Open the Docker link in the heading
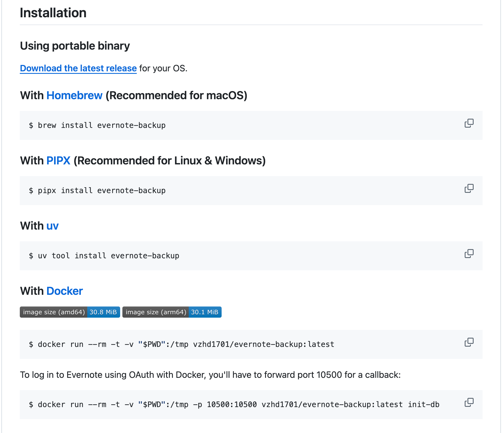504x433 pixels. (65, 291)
